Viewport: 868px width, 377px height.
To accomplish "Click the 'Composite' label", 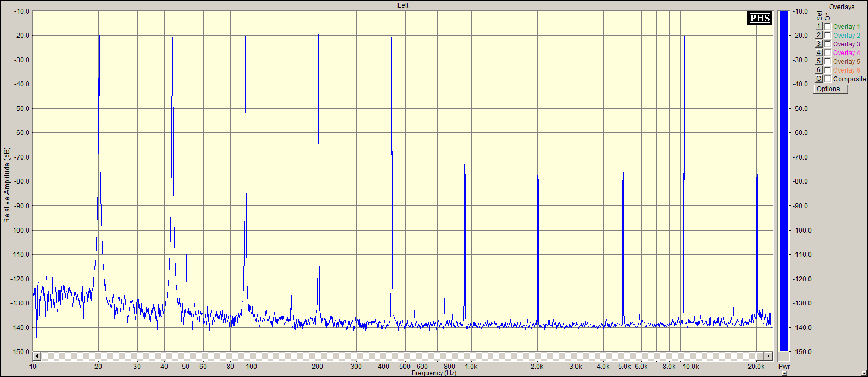I will click(x=849, y=79).
